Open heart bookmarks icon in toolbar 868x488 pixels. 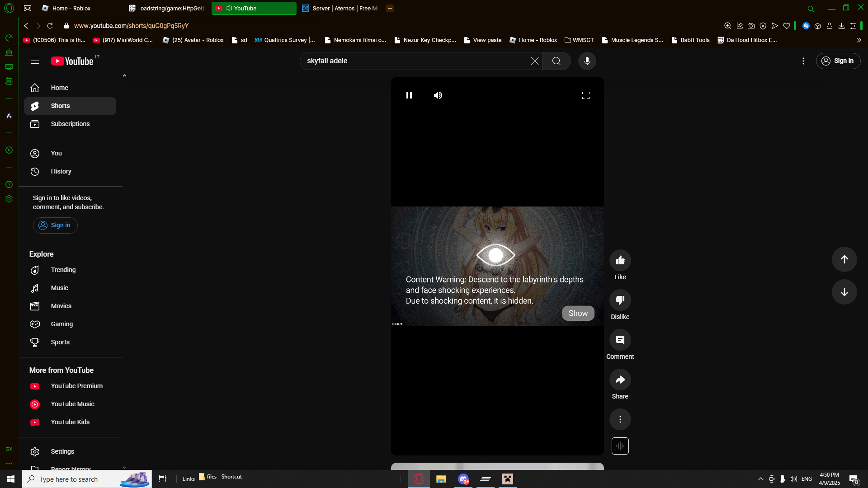pyautogui.click(x=787, y=26)
